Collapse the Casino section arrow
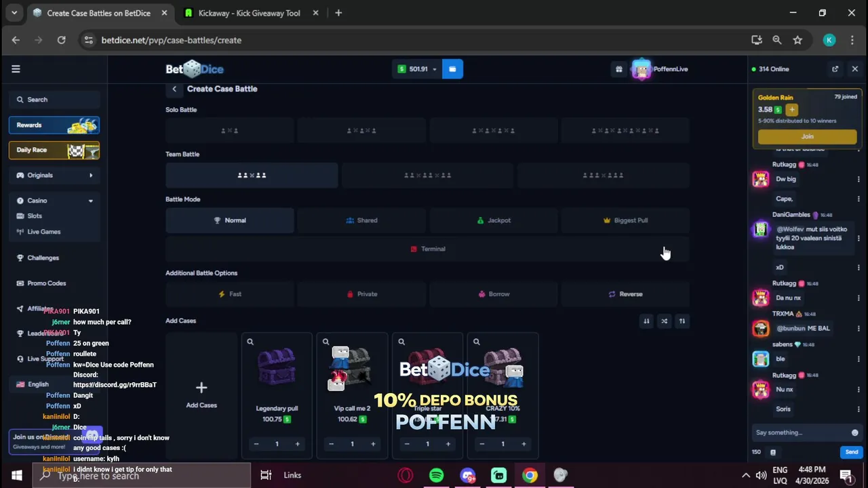868x488 pixels. click(91, 201)
